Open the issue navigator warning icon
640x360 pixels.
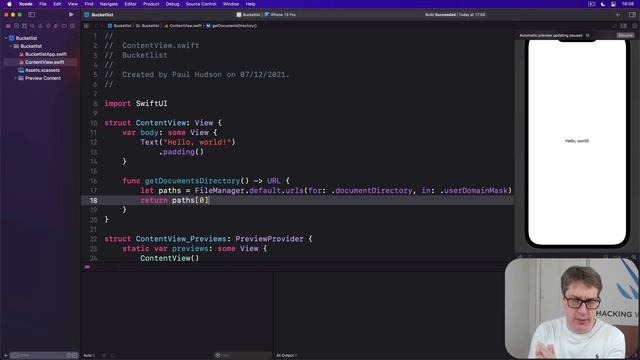[40, 26]
